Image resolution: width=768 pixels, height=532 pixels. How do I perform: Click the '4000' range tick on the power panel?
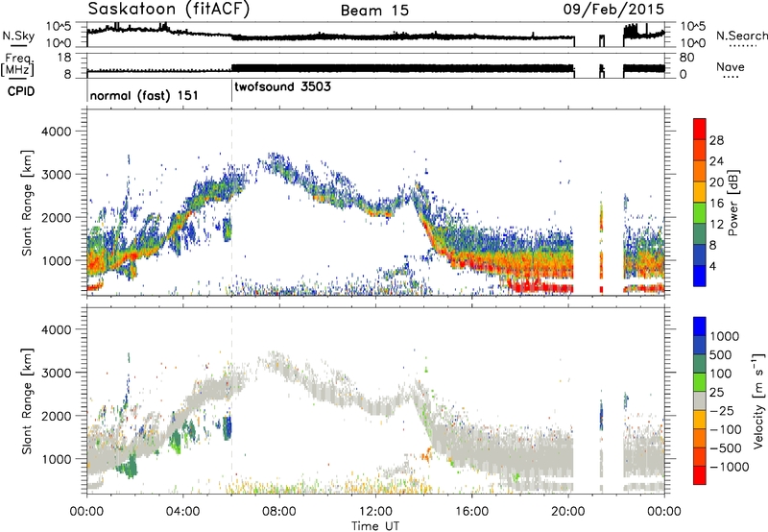tap(57, 132)
